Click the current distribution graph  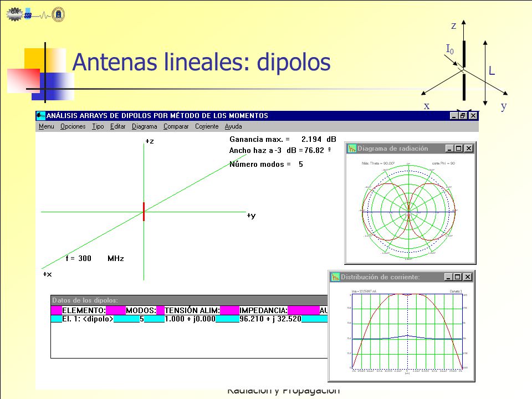pyautogui.click(x=407, y=331)
